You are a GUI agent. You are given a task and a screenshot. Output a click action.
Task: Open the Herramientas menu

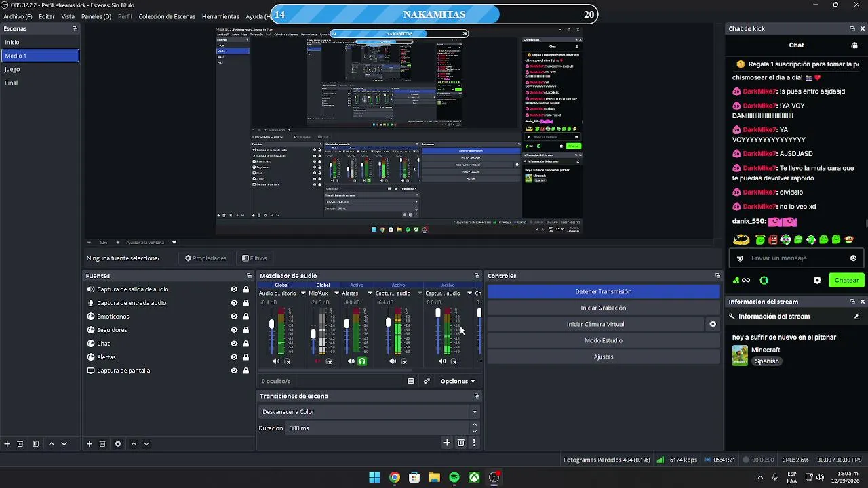[x=220, y=16]
